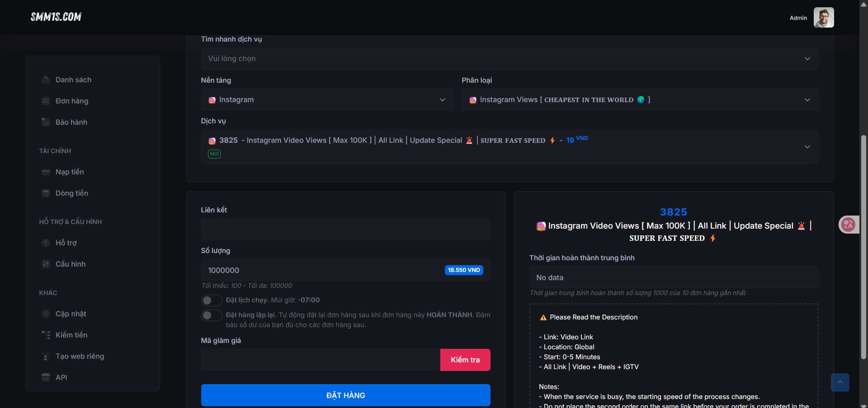Click the globe emoji in Phân loại field
Viewport: 868px width, 408px height.
coord(641,100)
